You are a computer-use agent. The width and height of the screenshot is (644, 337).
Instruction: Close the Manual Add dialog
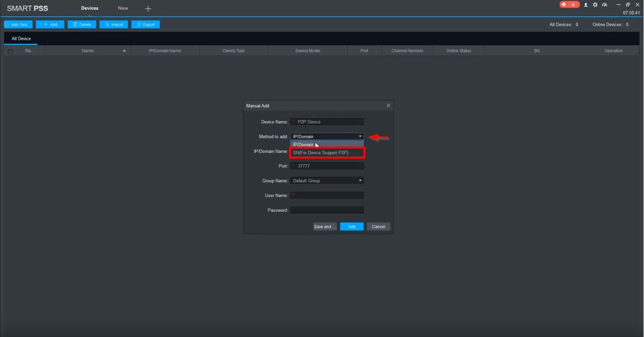[388, 105]
